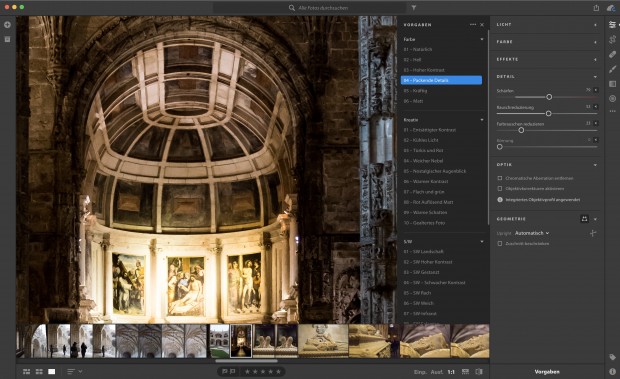620x379 pixels.
Task: Open the My Photos library icon
Action: pyautogui.click(x=7, y=39)
